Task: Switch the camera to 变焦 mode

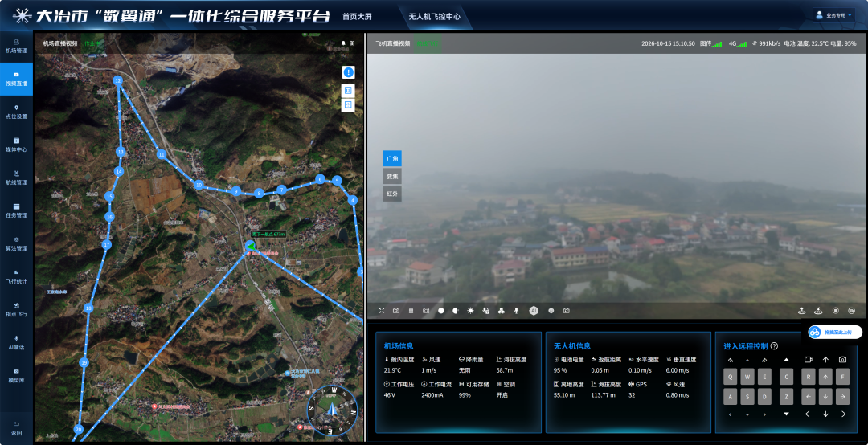Action: coord(392,177)
